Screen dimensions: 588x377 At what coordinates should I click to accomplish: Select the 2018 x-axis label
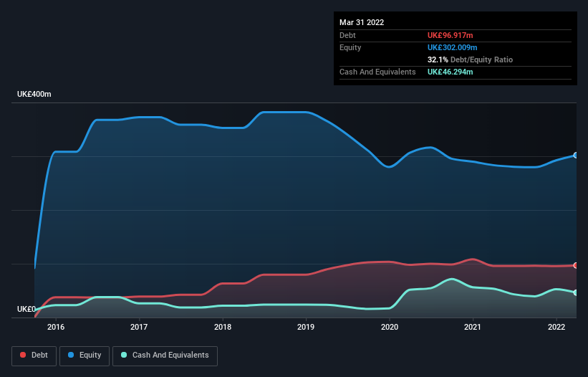pyautogui.click(x=223, y=327)
